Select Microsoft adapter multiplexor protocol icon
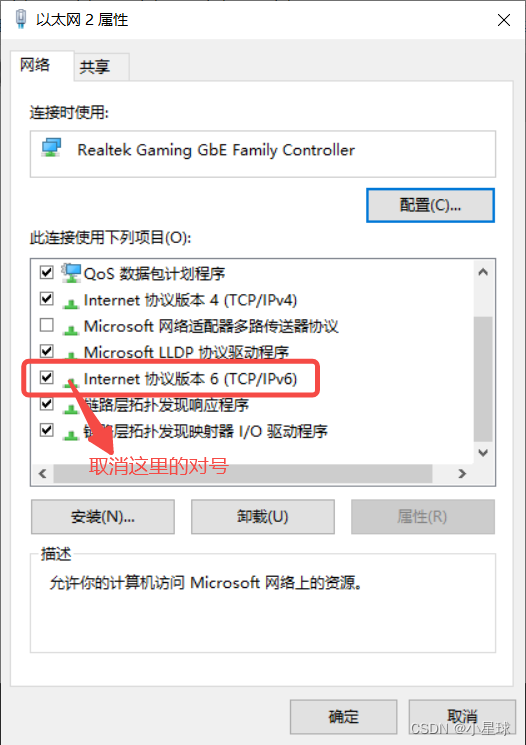The height and width of the screenshot is (745, 526). pyautogui.click(x=71, y=329)
